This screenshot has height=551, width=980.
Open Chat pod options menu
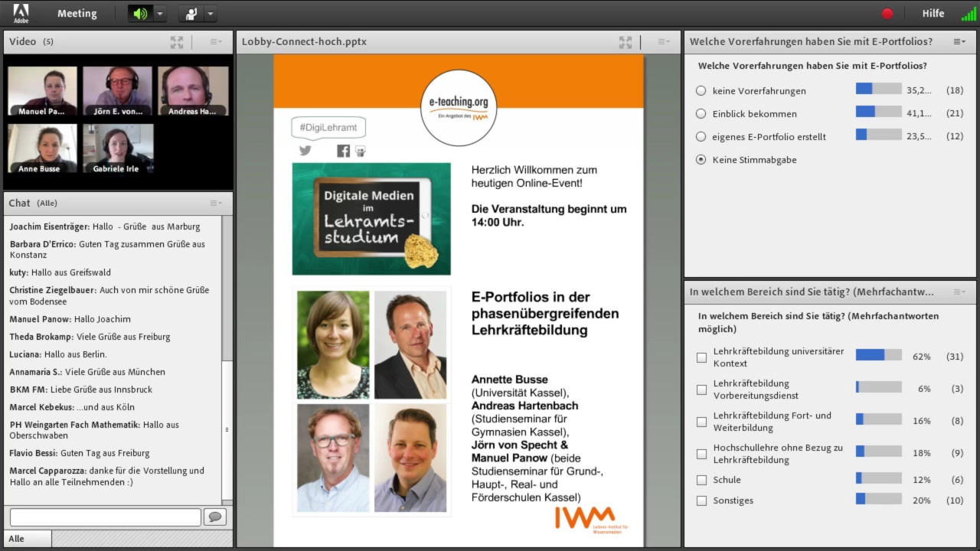[x=216, y=204]
